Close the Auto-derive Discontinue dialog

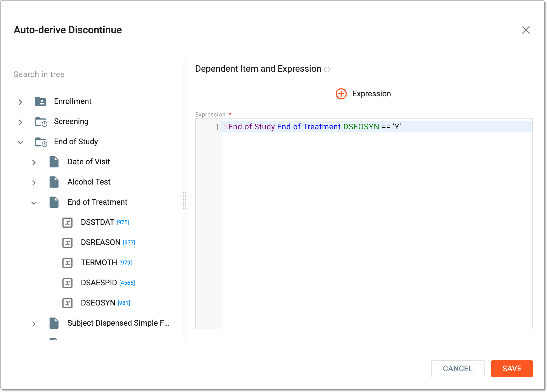(526, 30)
